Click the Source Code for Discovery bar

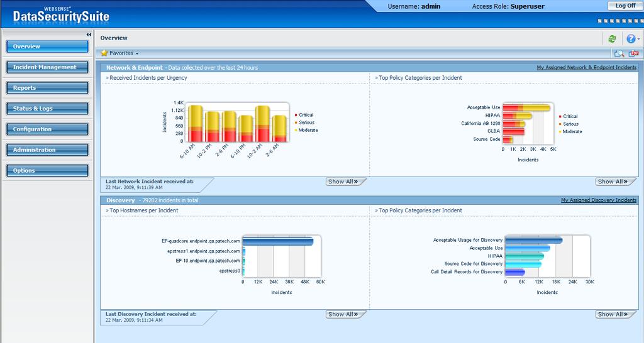(523, 264)
